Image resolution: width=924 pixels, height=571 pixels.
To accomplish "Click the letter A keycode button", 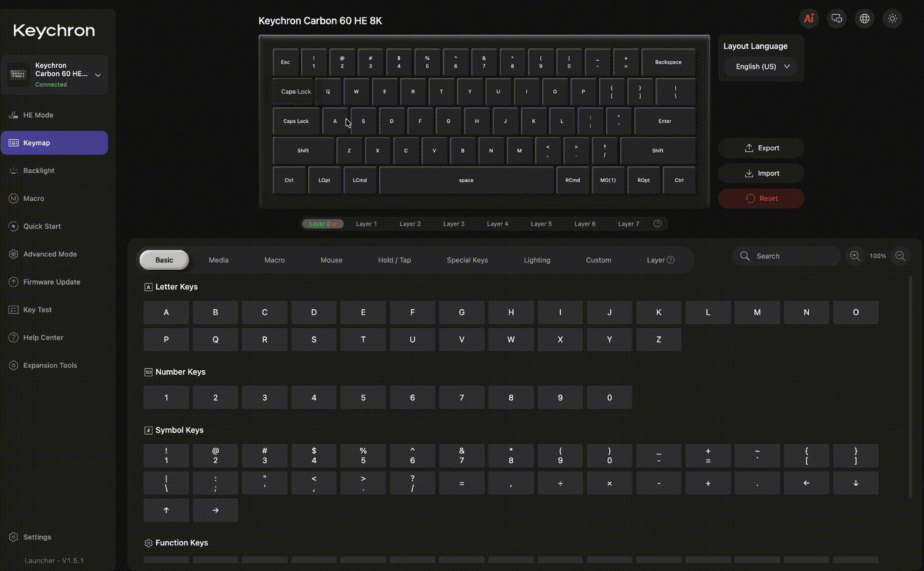I will click(166, 312).
